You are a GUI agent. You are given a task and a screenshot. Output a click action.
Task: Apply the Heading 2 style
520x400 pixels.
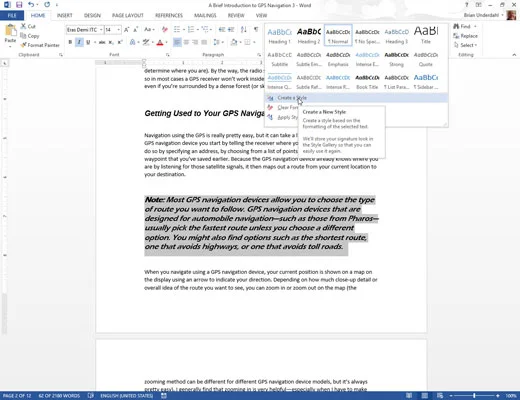click(309, 35)
